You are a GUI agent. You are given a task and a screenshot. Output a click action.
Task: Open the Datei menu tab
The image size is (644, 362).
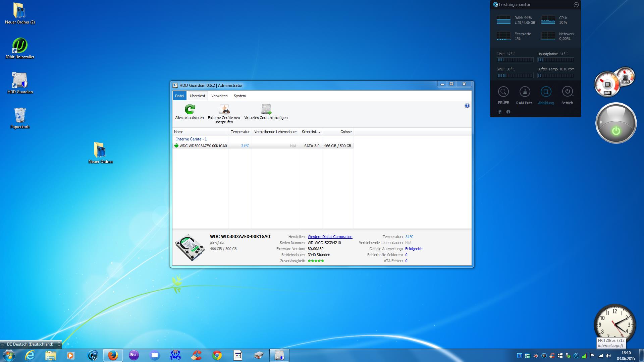pyautogui.click(x=179, y=96)
